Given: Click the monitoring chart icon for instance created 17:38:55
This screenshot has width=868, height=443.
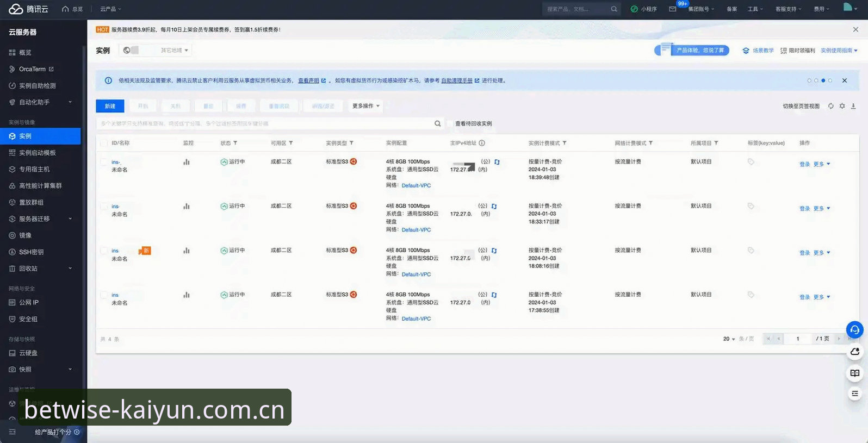Looking at the screenshot, I should point(187,295).
